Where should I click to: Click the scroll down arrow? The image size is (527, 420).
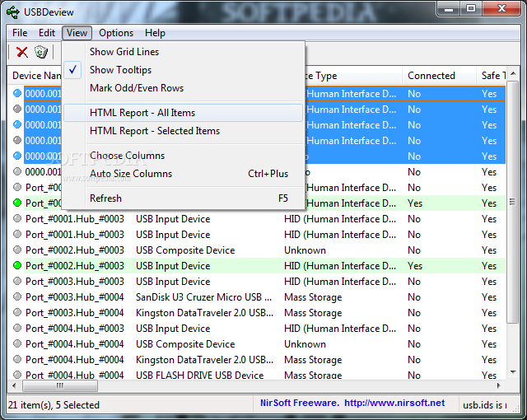click(513, 372)
